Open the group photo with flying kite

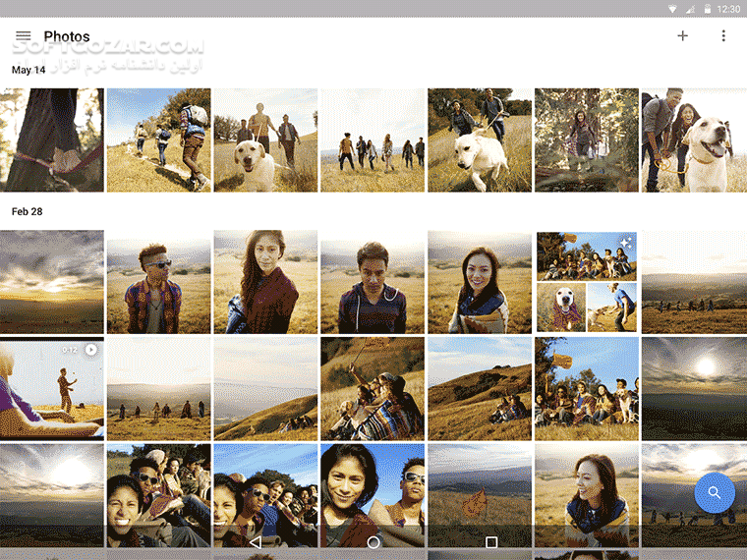click(587, 388)
